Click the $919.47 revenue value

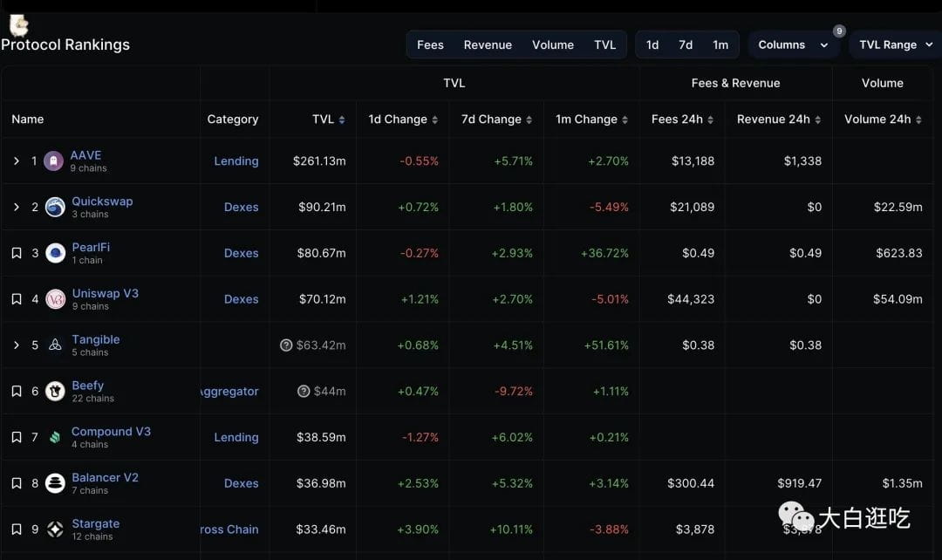tap(799, 483)
